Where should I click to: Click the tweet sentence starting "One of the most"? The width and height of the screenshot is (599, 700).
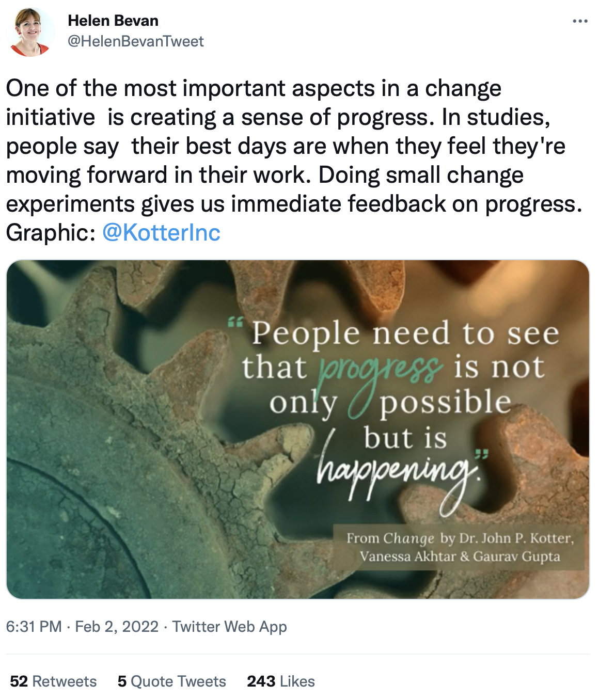tap(253, 88)
